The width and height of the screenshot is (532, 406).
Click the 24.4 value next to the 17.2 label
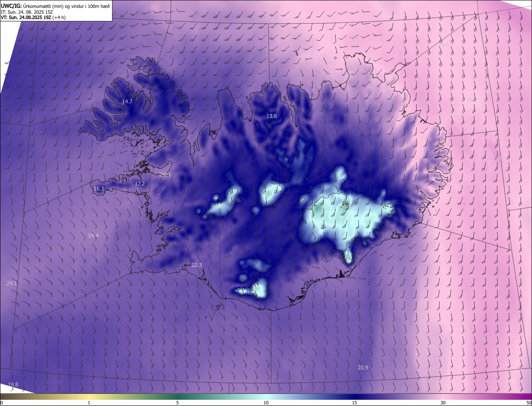click(x=165, y=174)
